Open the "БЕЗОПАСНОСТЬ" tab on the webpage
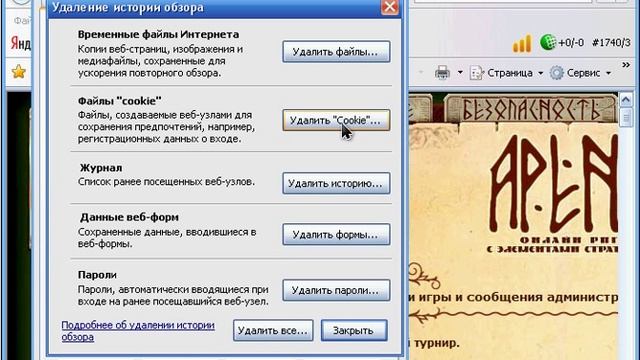640x360 pixels. 531,109
